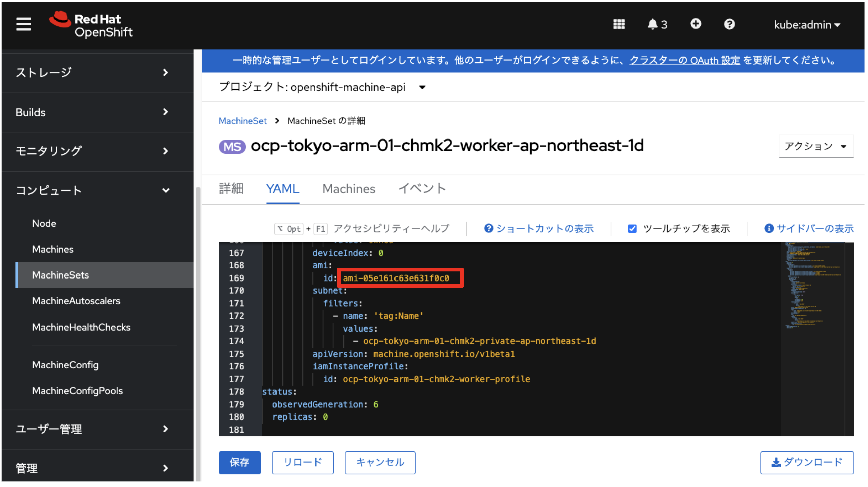Open the application launcher grid icon
Screen dimensions: 868x487
coord(619,24)
